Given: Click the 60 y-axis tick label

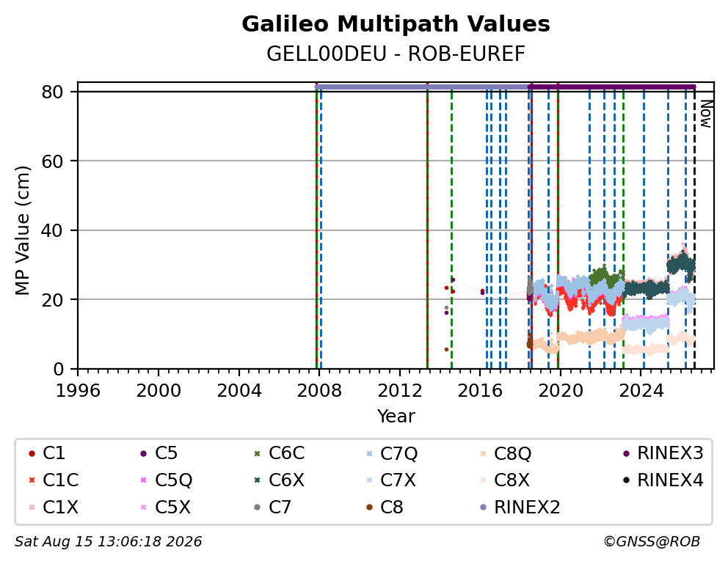Looking at the screenshot, I should 52,161.
